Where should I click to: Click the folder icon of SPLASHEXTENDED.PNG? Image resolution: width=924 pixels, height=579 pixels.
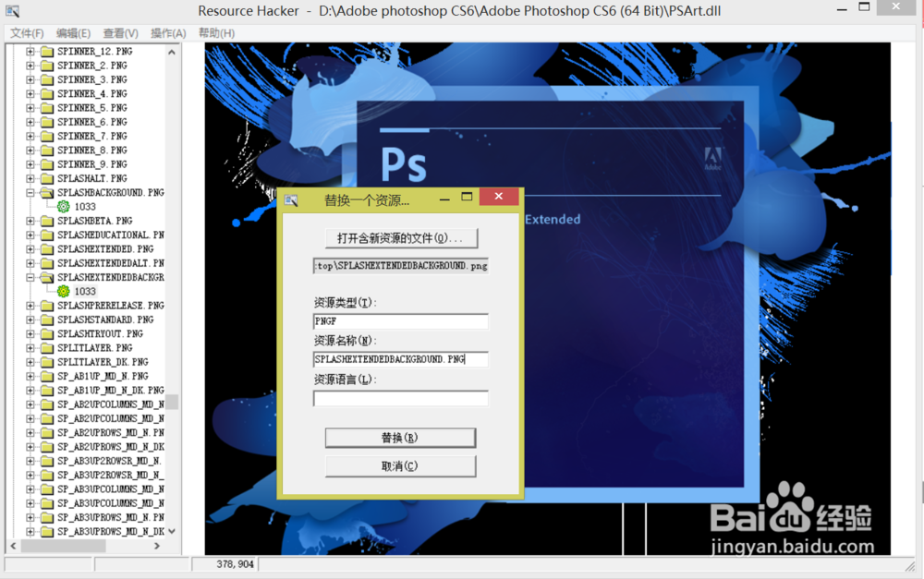click(x=47, y=249)
